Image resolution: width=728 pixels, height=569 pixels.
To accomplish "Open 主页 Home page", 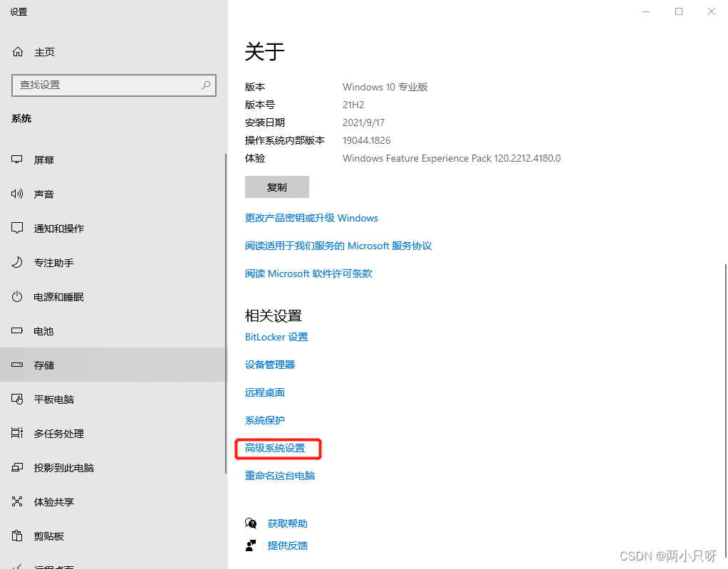I will pyautogui.click(x=113, y=52).
